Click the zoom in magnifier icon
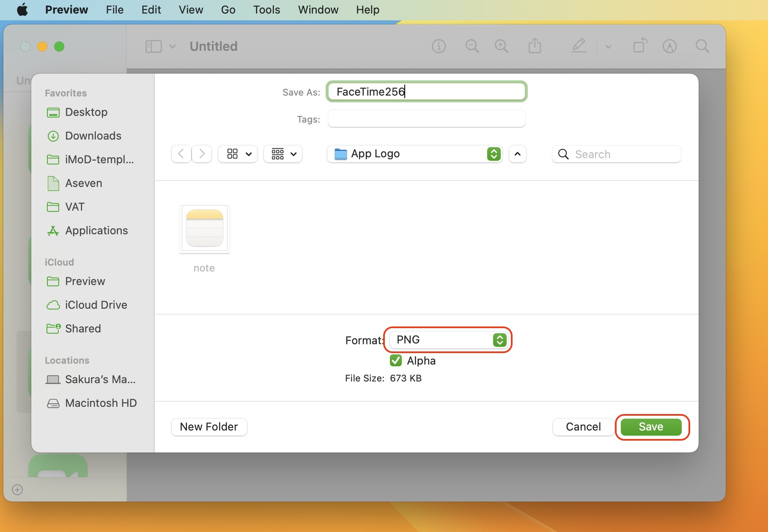768x532 pixels. tap(502, 46)
